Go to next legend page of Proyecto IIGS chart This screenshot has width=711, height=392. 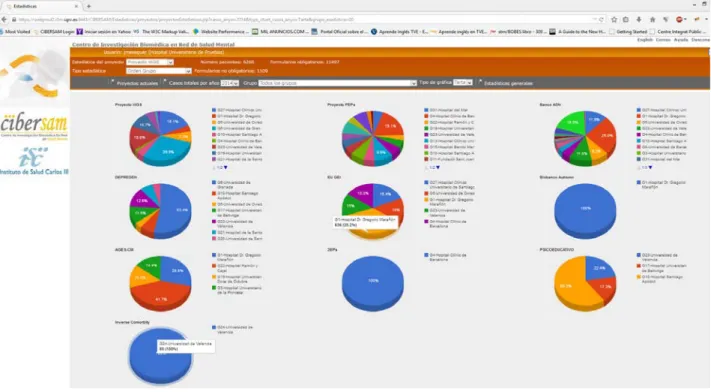tap(225, 168)
